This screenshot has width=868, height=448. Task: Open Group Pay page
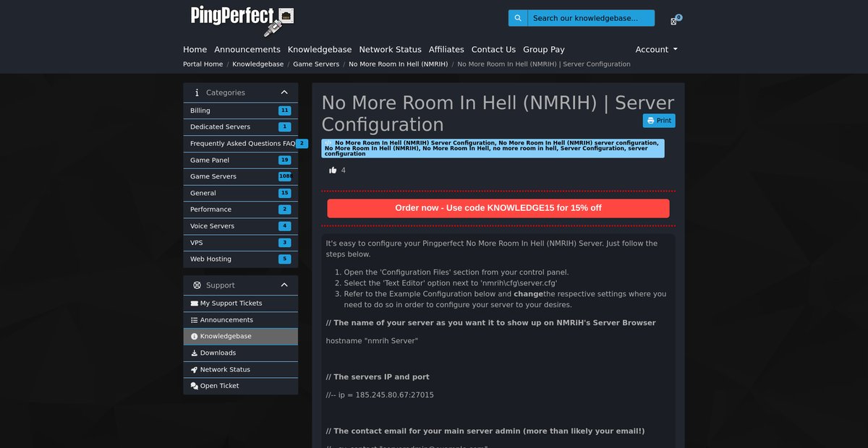pos(544,50)
